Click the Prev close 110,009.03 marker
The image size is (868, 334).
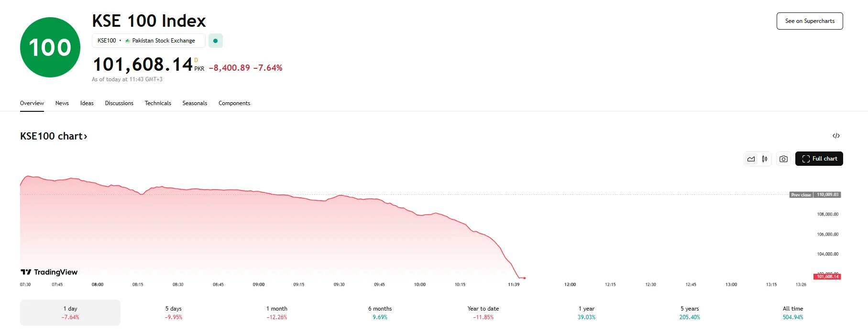814,194
